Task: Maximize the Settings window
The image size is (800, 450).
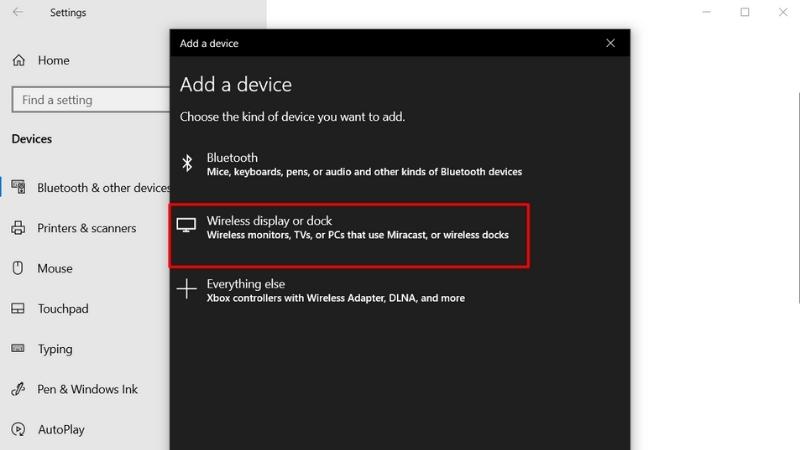Action: (x=745, y=12)
